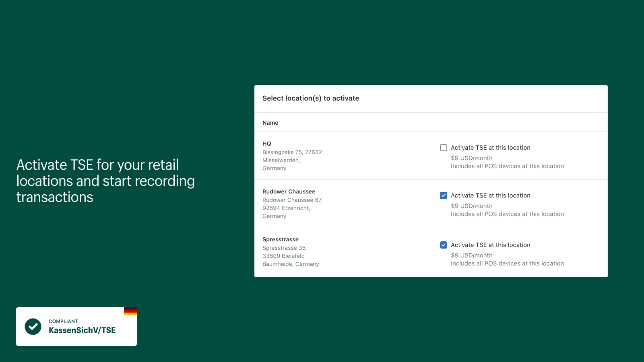Click the Spresstrasse 35 address text
644x362 pixels.
(x=285, y=248)
